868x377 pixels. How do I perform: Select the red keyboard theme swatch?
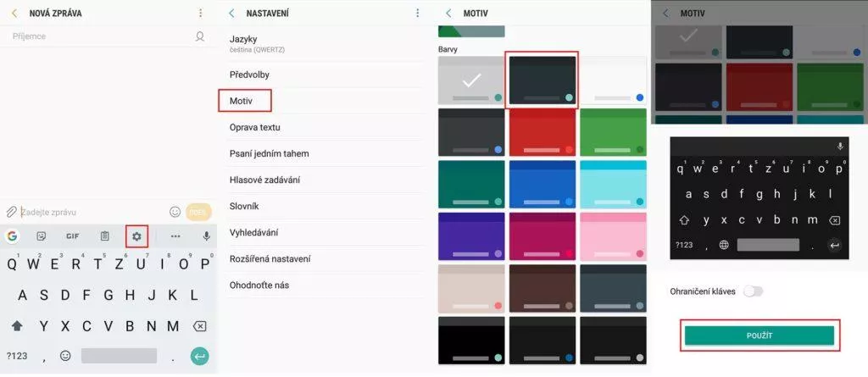click(x=542, y=132)
